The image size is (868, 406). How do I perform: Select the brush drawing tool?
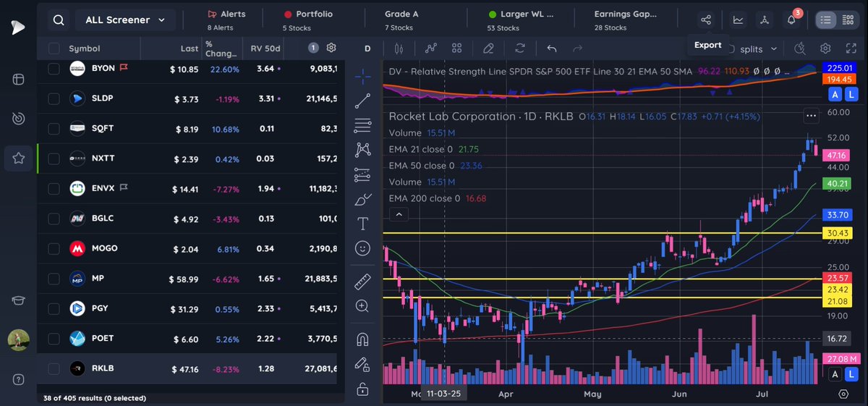[363, 199]
